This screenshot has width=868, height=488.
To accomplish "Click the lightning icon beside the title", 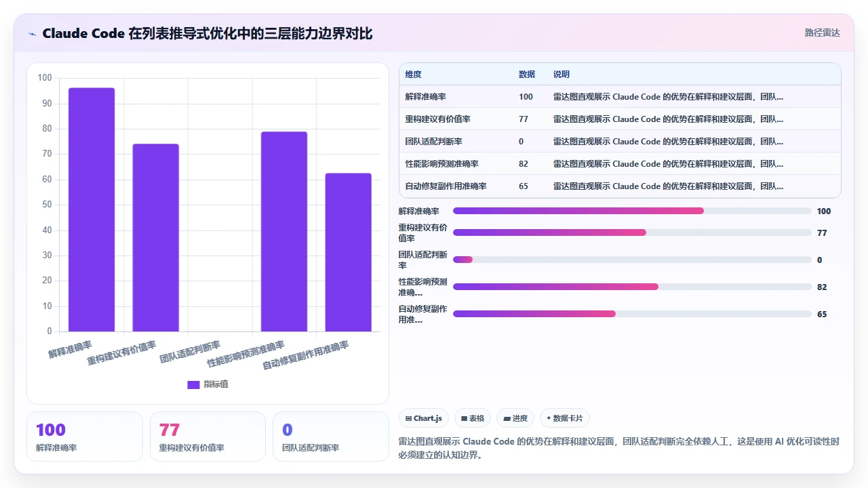I will (x=33, y=34).
